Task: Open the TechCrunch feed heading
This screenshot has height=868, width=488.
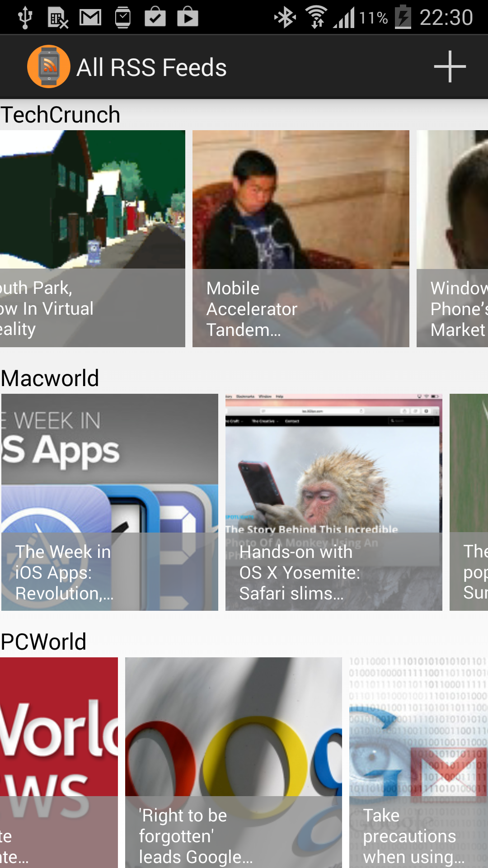Action: (61, 114)
